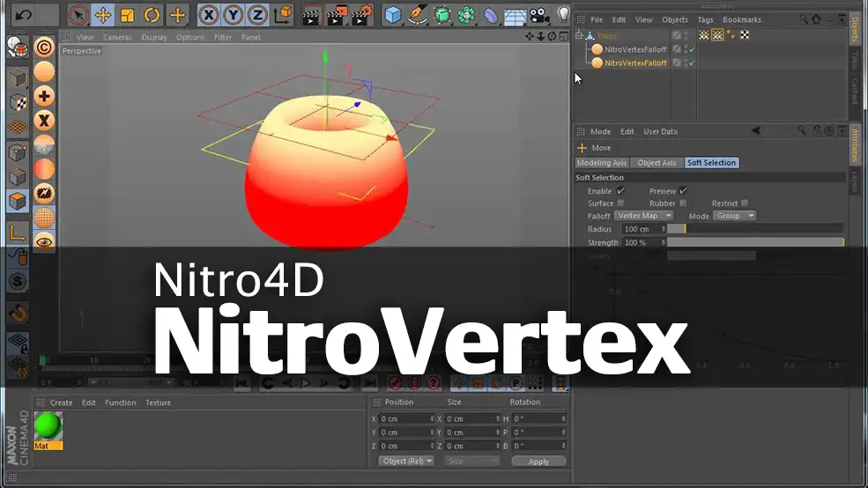Add a Cube primitive object
868x488 pixels.
click(x=393, y=15)
